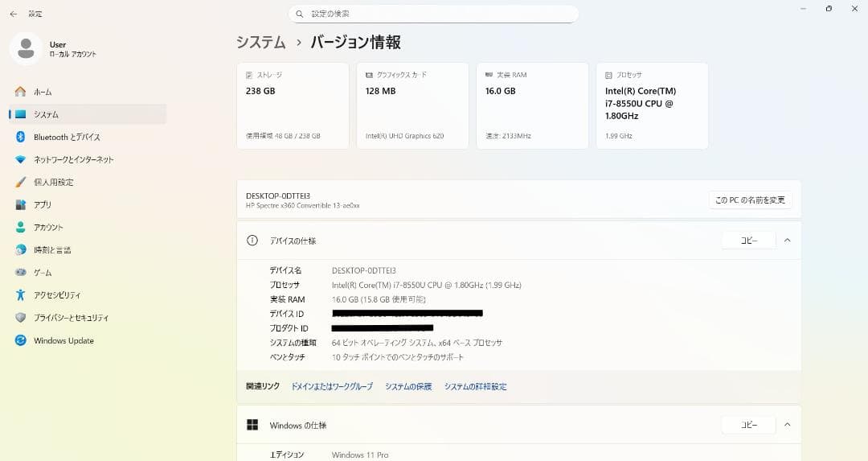Click the ゲーム controller icon
The height and width of the screenshot is (461, 868).
point(20,273)
